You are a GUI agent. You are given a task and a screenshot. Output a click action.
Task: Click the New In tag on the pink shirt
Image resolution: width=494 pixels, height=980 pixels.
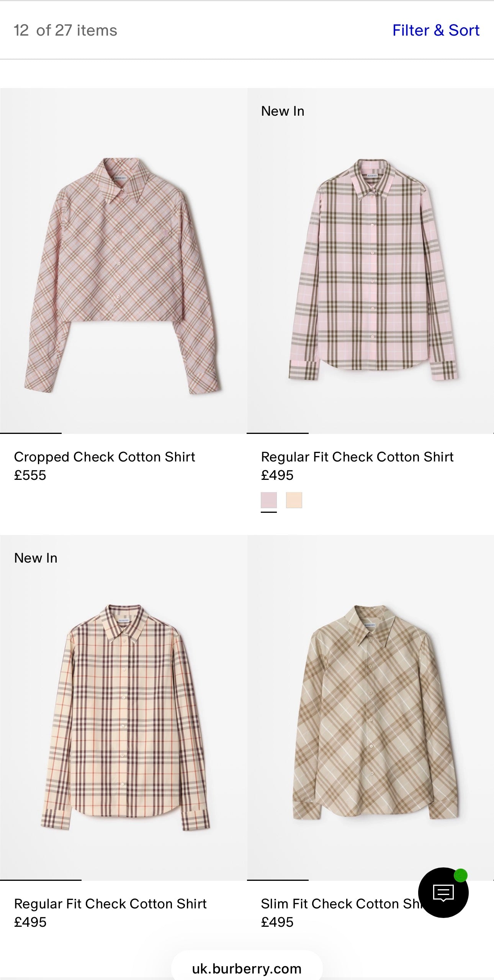coord(282,111)
